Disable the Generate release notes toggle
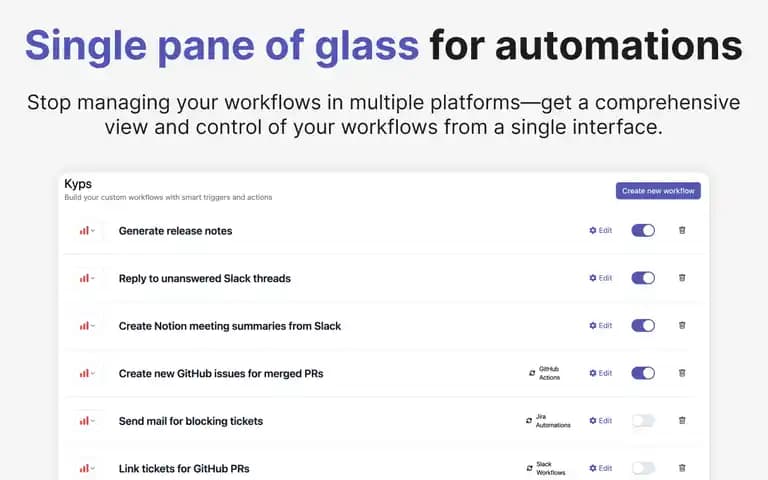This screenshot has width=768, height=480. [643, 230]
